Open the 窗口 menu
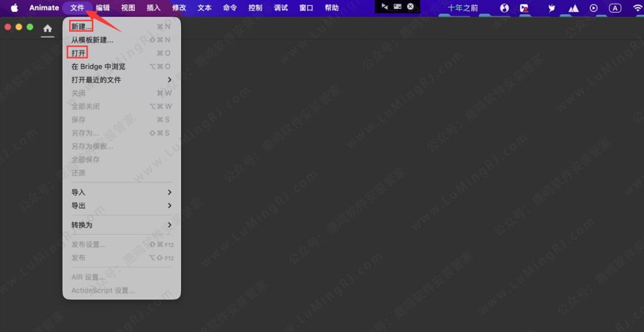Image resolution: width=644 pixels, height=332 pixels. [306, 8]
